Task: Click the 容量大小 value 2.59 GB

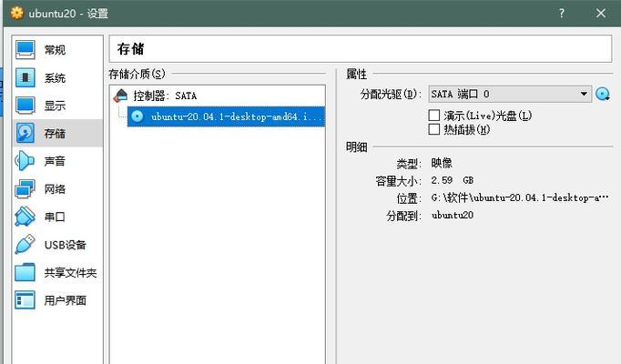Action: tap(453, 180)
